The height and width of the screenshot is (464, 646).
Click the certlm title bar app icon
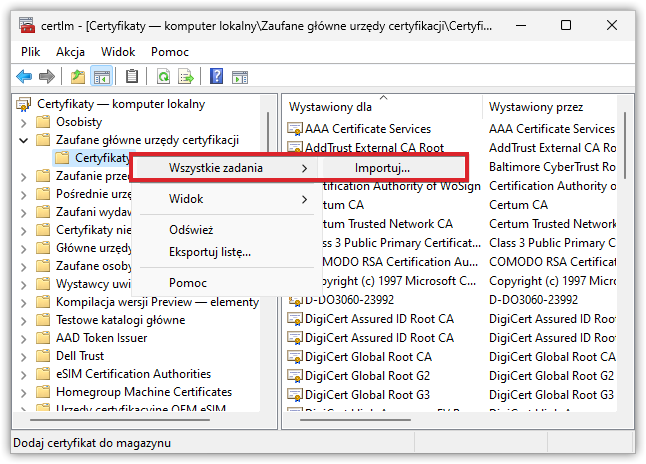27,26
